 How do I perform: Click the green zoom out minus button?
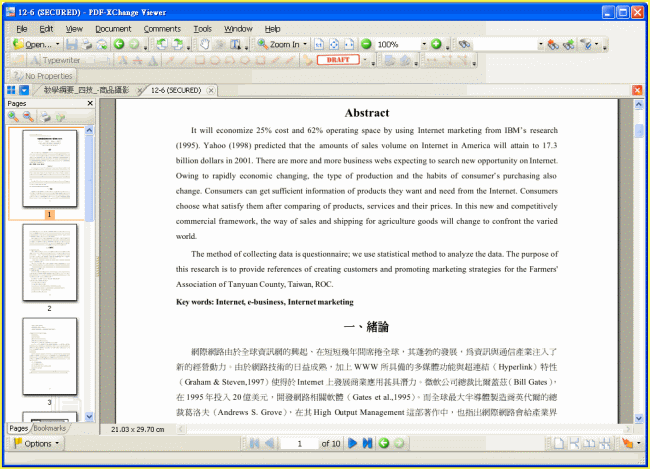[366, 44]
